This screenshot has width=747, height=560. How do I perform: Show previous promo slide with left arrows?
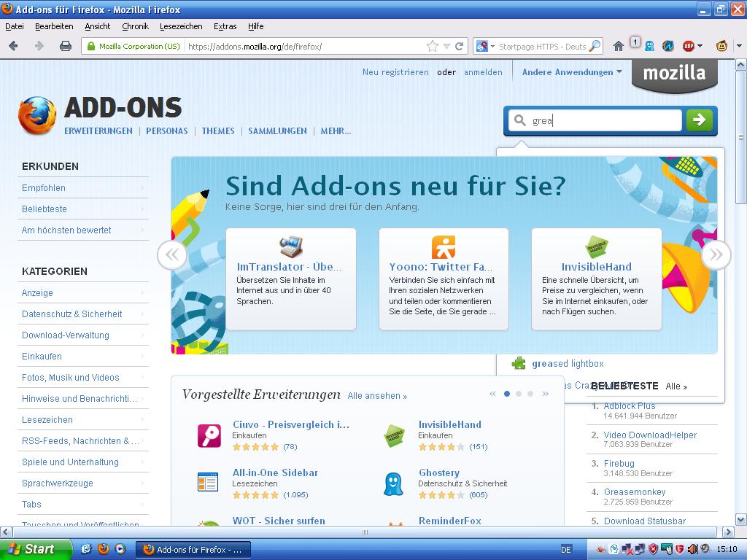click(x=172, y=254)
